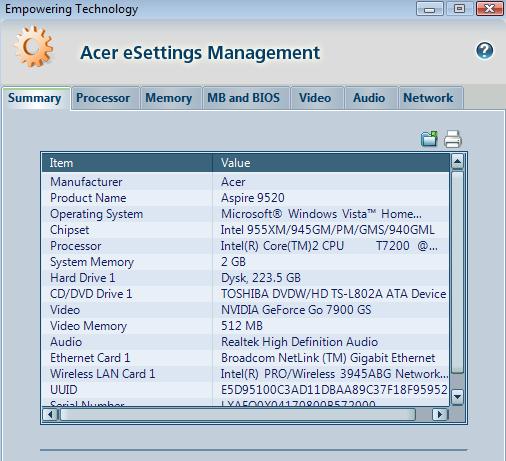Click the value Dysk, 223.5 GB

pos(261,278)
